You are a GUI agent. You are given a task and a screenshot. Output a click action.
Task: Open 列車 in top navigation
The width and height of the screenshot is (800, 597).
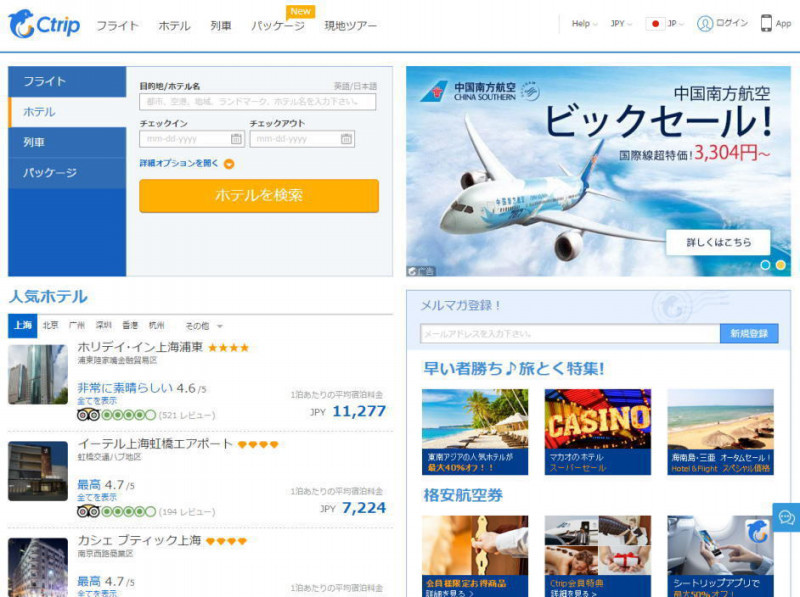click(221, 26)
